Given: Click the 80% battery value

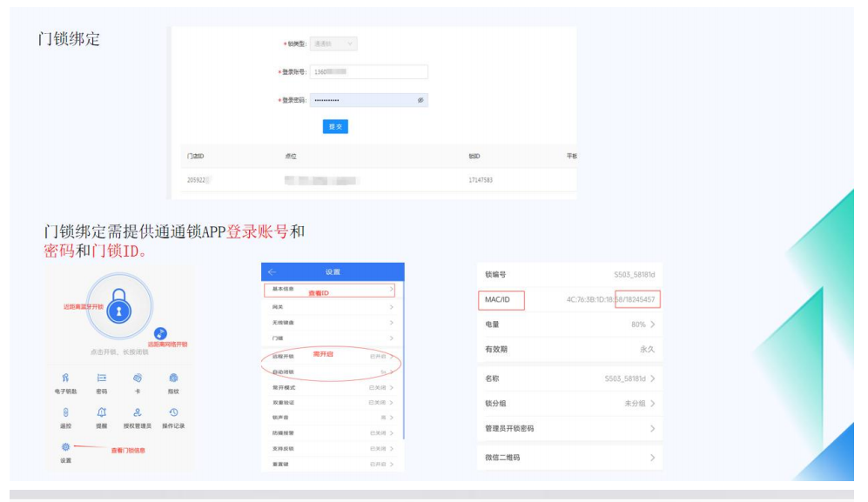Looking at the screenshot, I should (x=638, y=325).
